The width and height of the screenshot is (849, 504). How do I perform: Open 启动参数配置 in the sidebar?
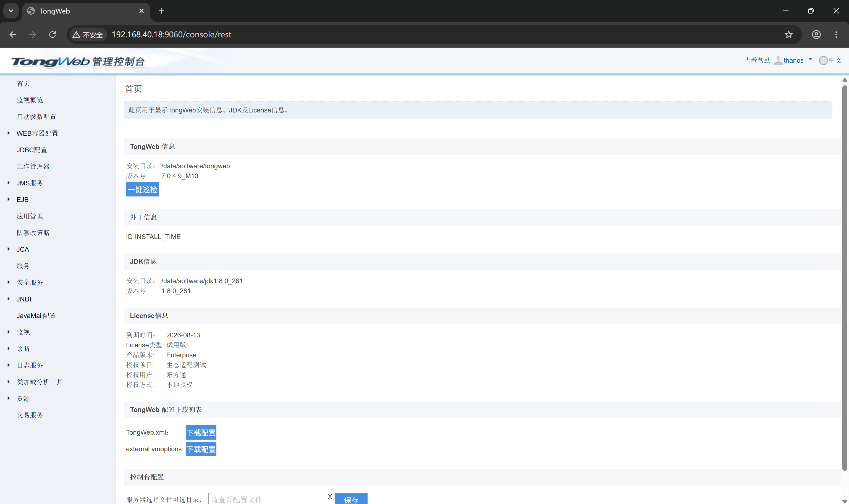(36, 117)
